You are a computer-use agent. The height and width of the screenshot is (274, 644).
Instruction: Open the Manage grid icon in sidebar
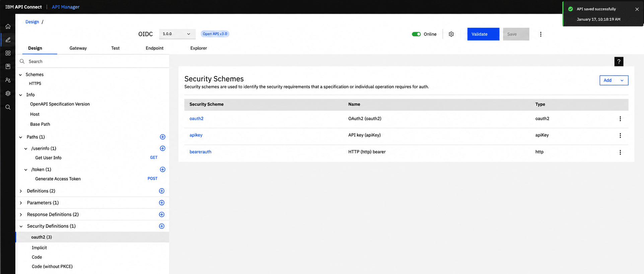coord(8,53)
